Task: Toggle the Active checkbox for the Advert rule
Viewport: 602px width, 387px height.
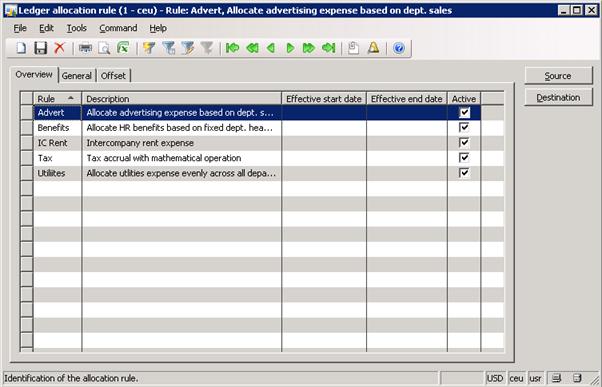Action: coord(465,112)
